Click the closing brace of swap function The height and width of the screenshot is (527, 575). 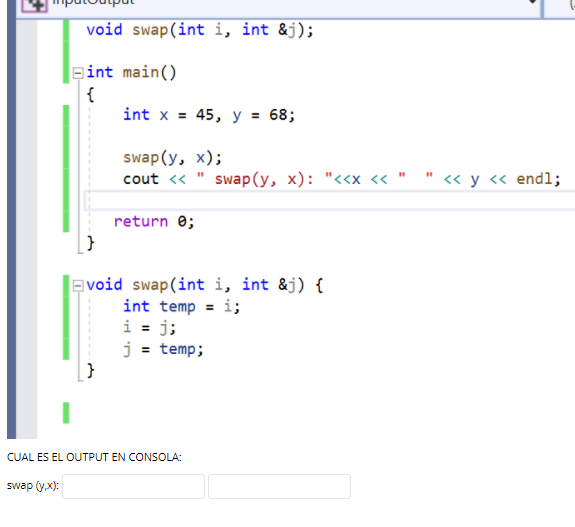(x=90, y=370)
